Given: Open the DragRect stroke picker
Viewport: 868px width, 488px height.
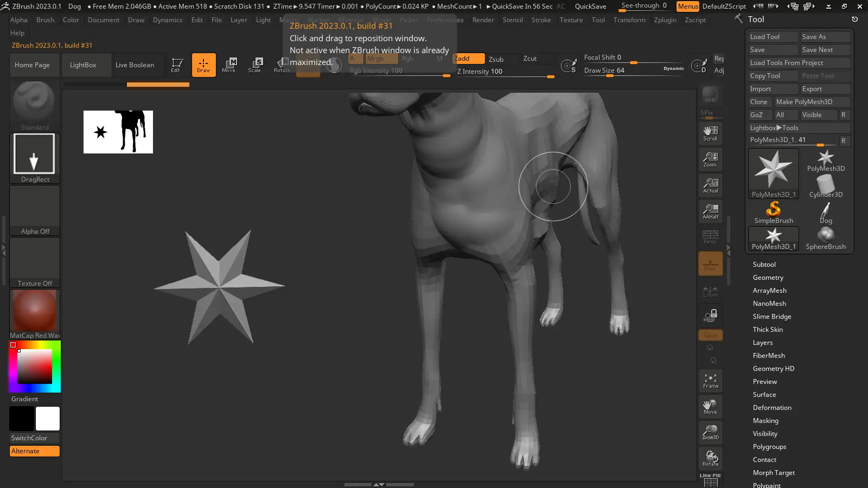Looking at the screenshot, I should pyautogui.click(x=35, y=158).
